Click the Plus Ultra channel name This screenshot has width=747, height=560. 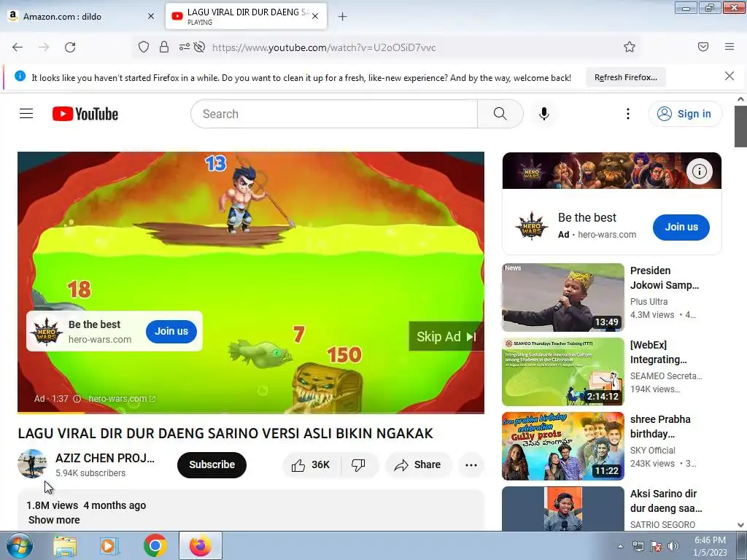pyautogui.click(x=649, y=301)
